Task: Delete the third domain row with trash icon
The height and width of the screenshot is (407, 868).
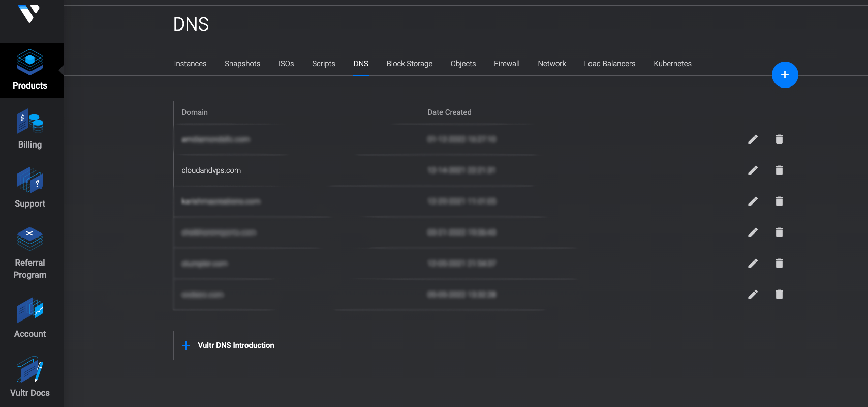Action: coord(779,201)
